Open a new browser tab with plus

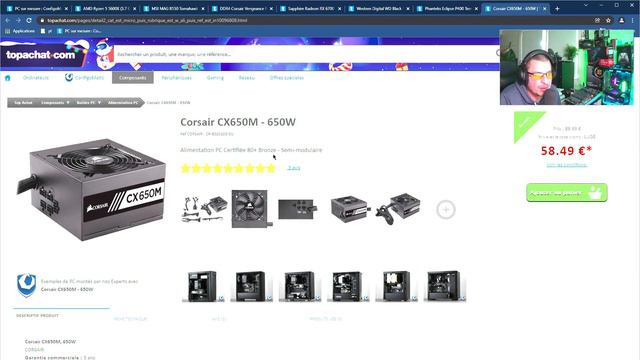[x=557, y=8]
